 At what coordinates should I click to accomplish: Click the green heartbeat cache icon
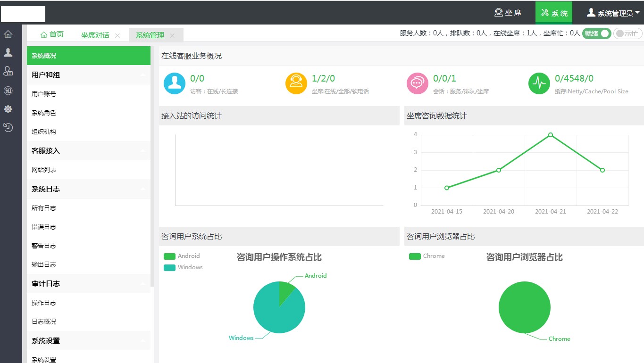[539, 83]
